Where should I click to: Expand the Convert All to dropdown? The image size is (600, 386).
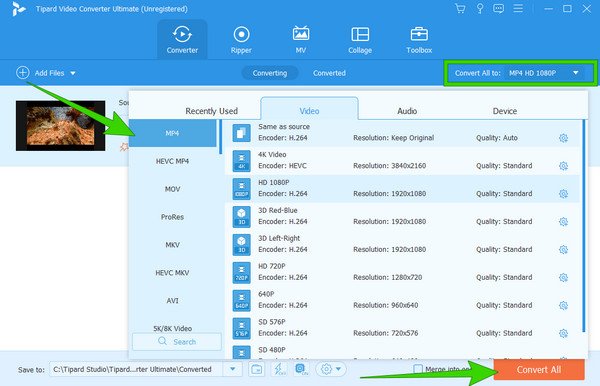tap(576, 73)
